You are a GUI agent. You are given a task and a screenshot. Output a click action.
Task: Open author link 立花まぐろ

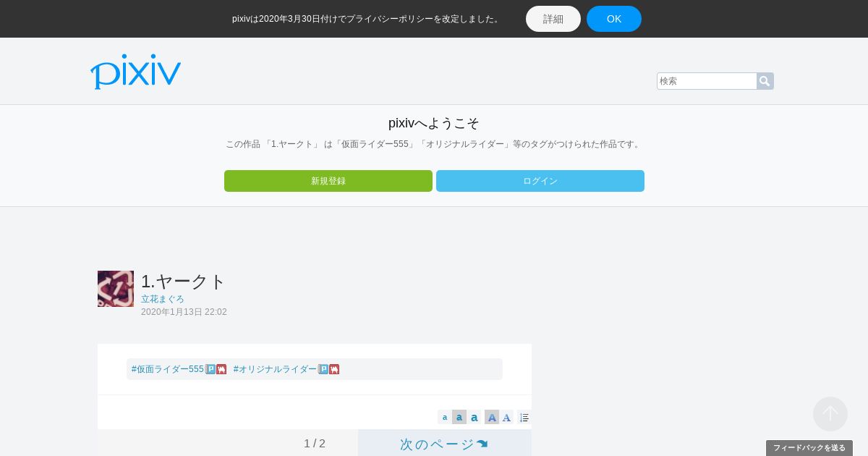click(x=163, y=299)
